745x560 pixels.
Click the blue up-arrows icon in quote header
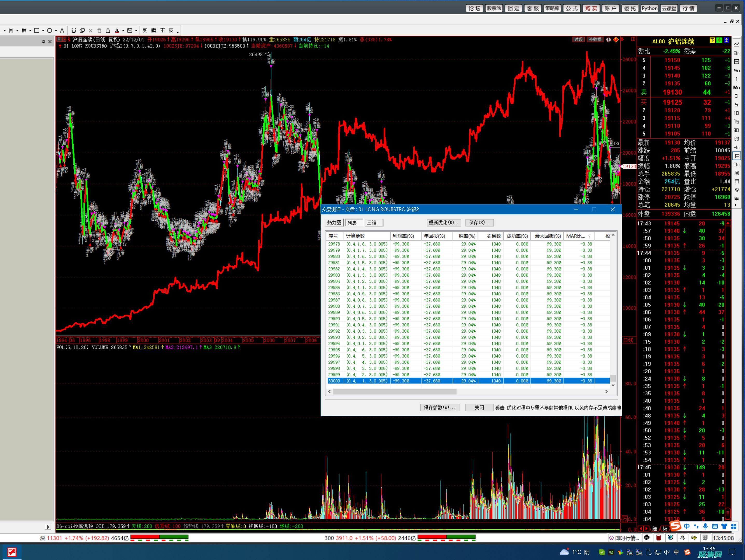click(x=726, y=40)
